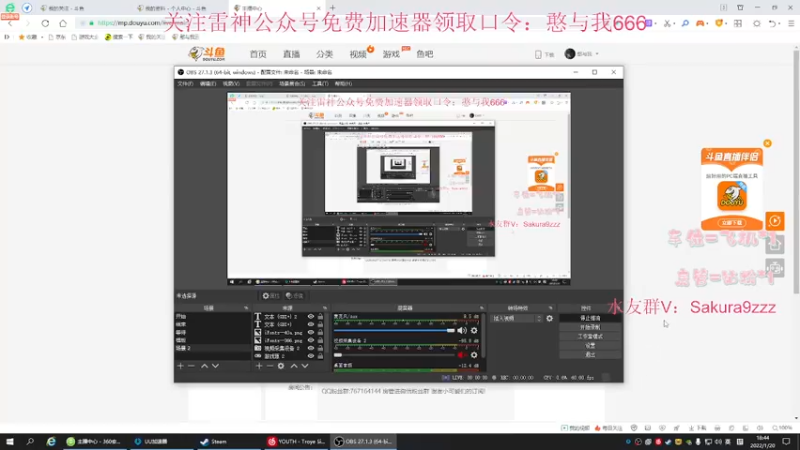Open the taskbar search magnifier
This screenshot has height=450, width=800.
30,441
